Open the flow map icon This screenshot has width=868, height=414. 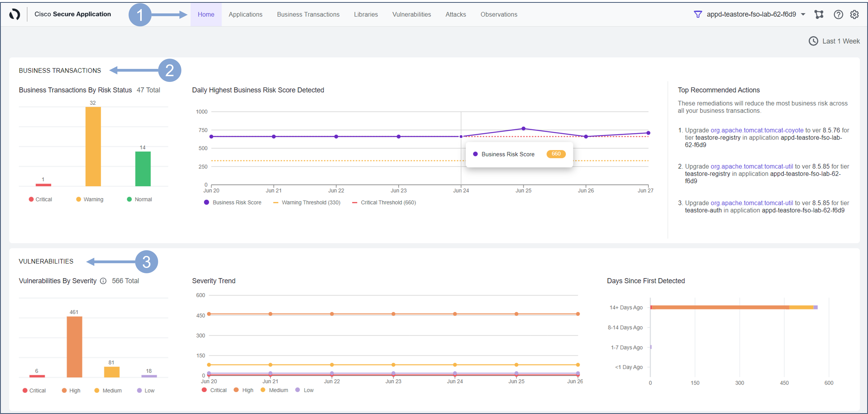click(x=819, y=14)
